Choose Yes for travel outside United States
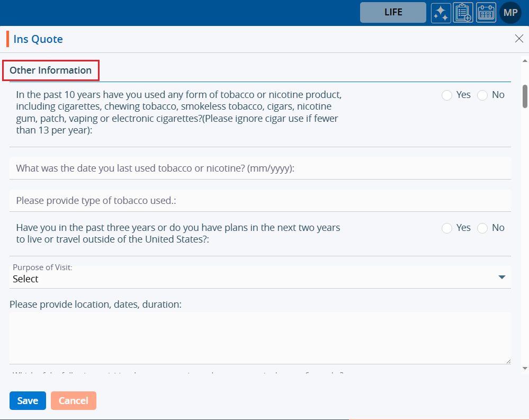Viewport: 529px width, 420px height. [x=447, y=228]
